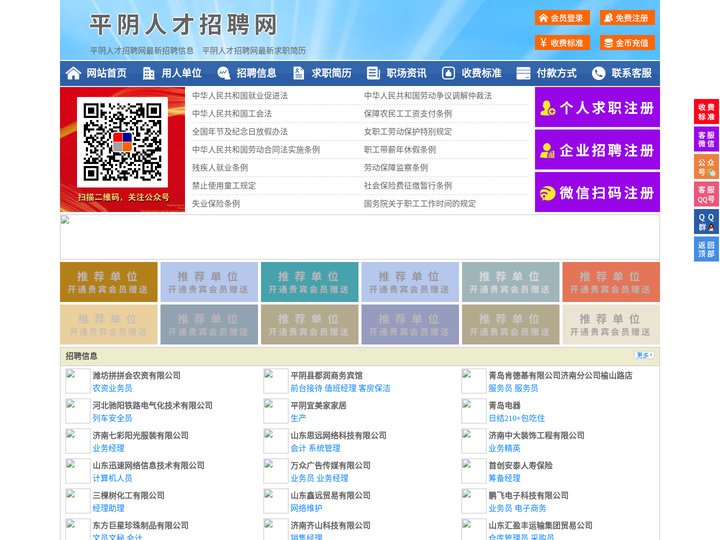Open 残疾人就业条例 link
This screenshot has width=720, height=540.
[220, 168]
